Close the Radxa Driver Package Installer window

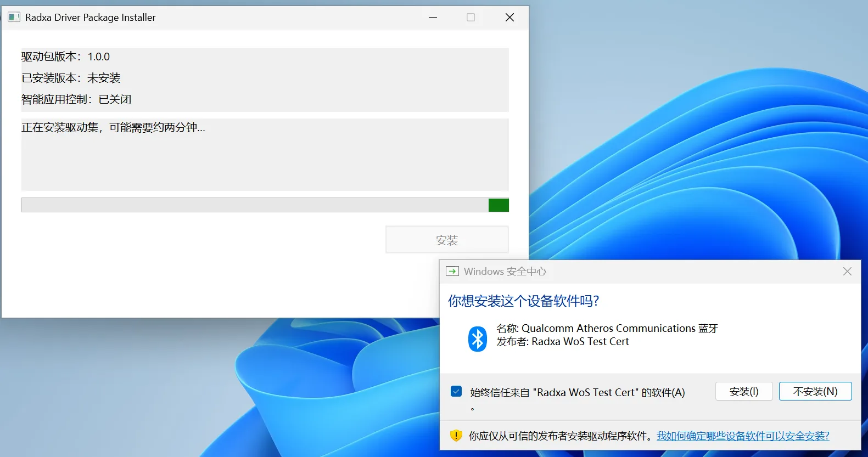[509, 18]
